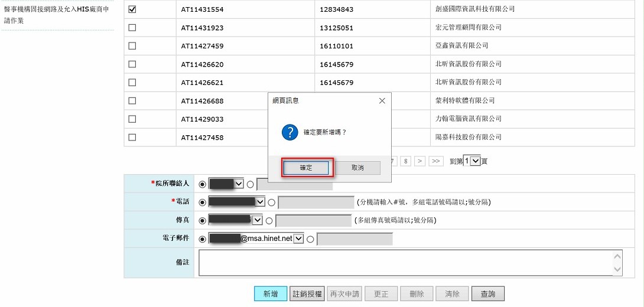Go to page 8
Screen dimensions: 644x307
[x=405, y=161]
